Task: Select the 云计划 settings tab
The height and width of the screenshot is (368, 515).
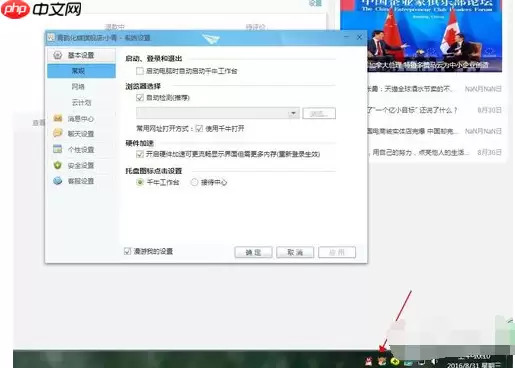Action: click(x=81, y=102)
